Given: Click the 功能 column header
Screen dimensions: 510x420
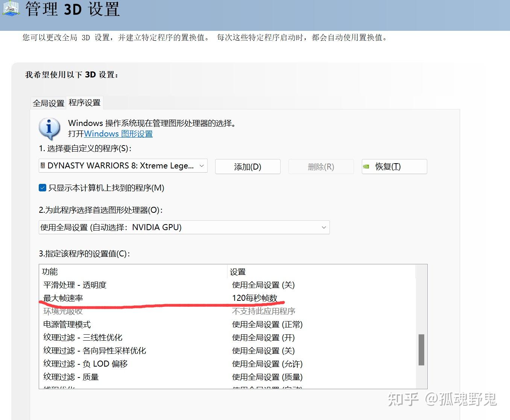Looking at the screenshot, I should click(x=134, y=271).
